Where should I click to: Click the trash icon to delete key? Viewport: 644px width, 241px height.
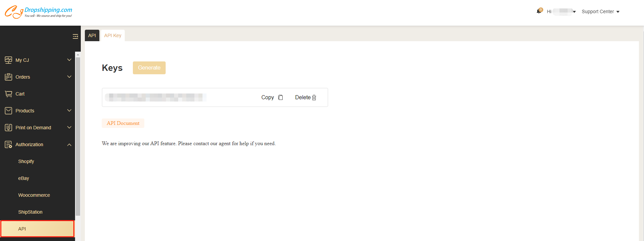click(x=314, y=98)
